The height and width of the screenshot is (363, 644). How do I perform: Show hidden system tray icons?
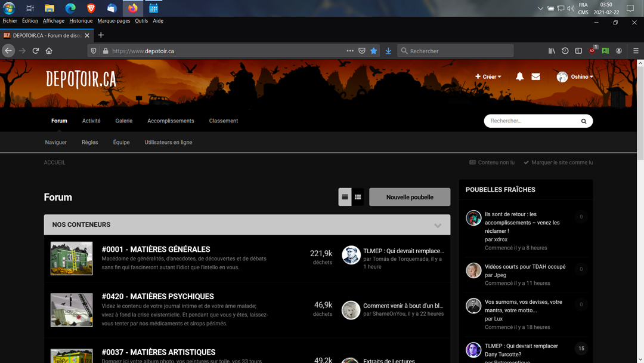540,8
